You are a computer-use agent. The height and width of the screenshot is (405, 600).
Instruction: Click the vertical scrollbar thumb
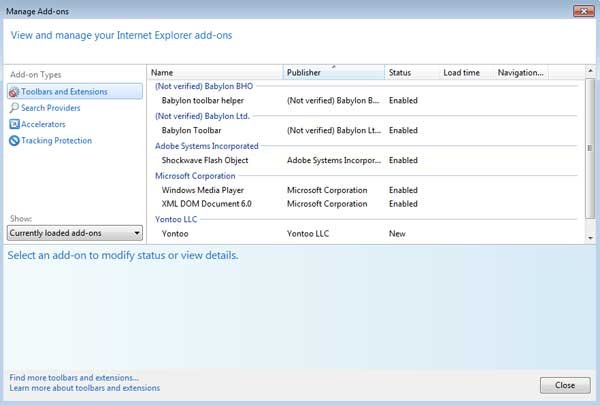[590, 148]
